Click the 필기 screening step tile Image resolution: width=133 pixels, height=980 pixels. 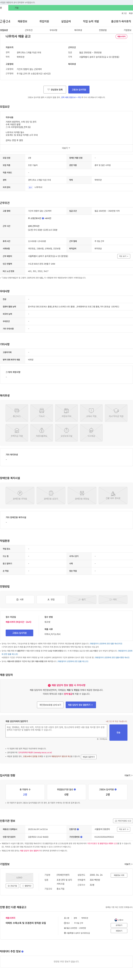(x=82, y=600)
